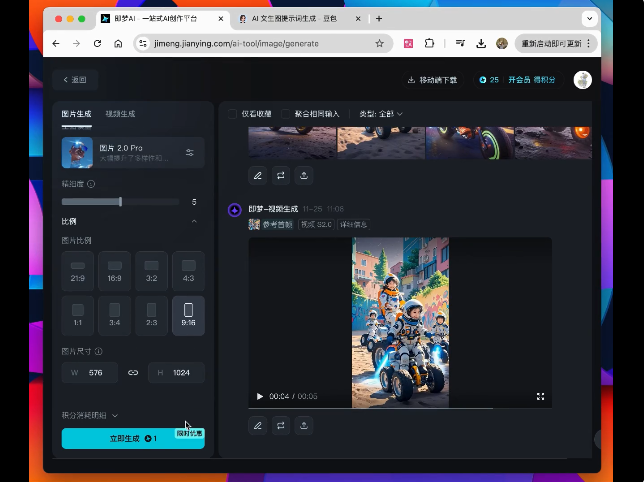
Task: Check the 仅看收藏 checkbox
Action: tap(232, 114)
